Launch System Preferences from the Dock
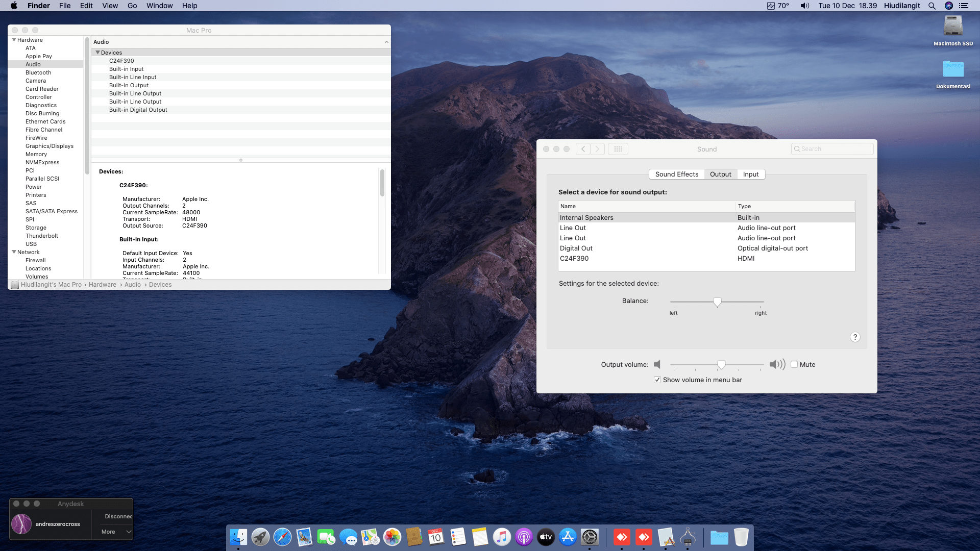The image size is (980, 551). click(x=590, y=537)
